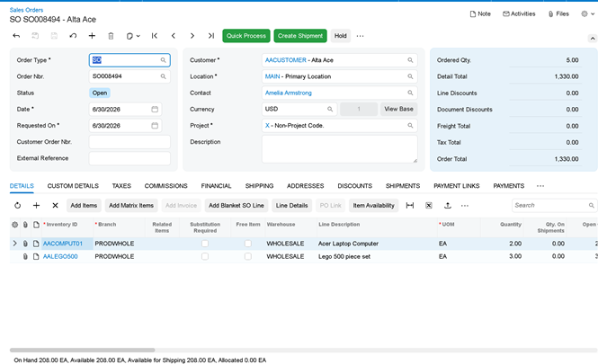Open the Project lookup
The image size is (598, 364).
coord(410,126)
